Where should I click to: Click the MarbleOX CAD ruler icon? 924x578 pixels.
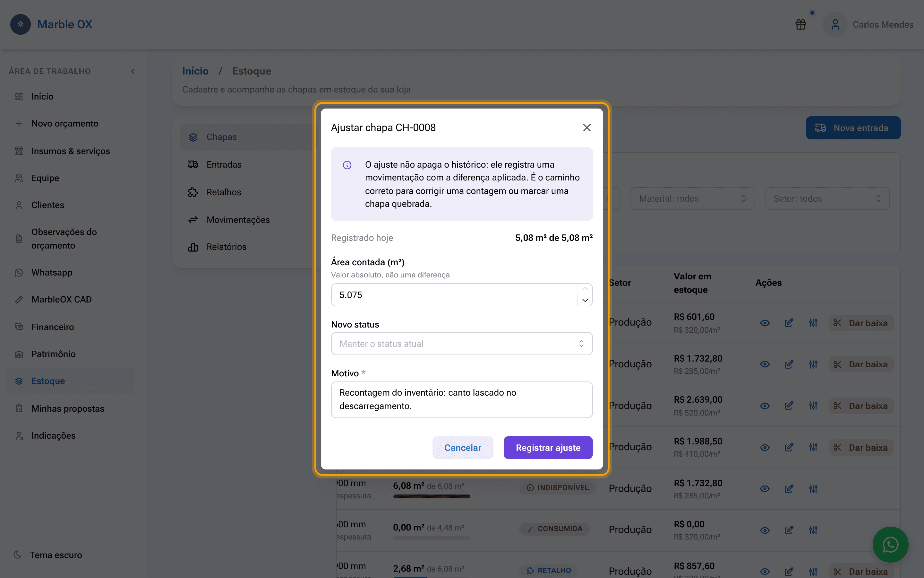tap(19, 299)
